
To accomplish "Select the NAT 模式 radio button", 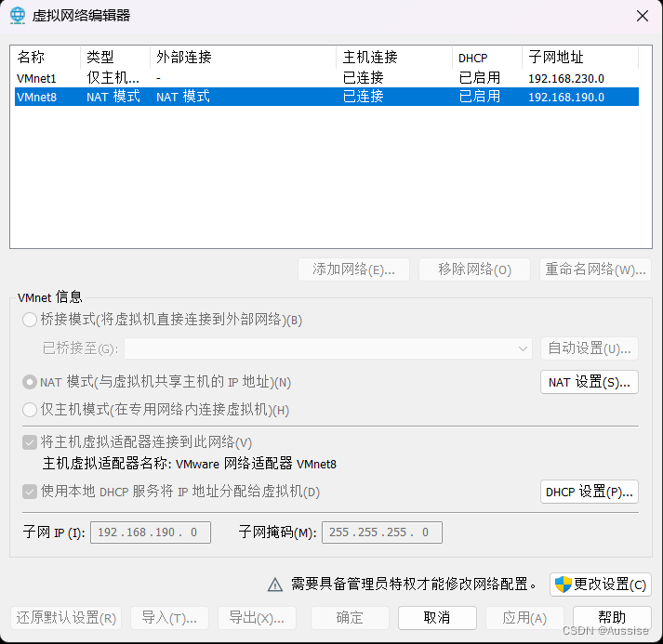I will coord(30,382).
